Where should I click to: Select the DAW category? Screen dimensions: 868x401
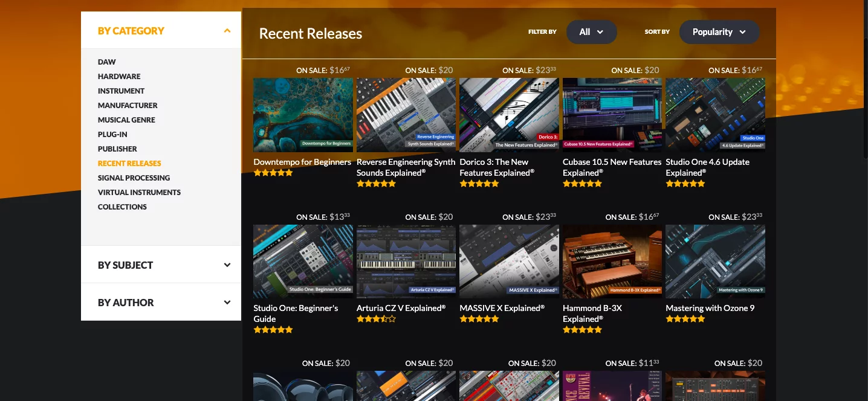click(x=107, y=62)
